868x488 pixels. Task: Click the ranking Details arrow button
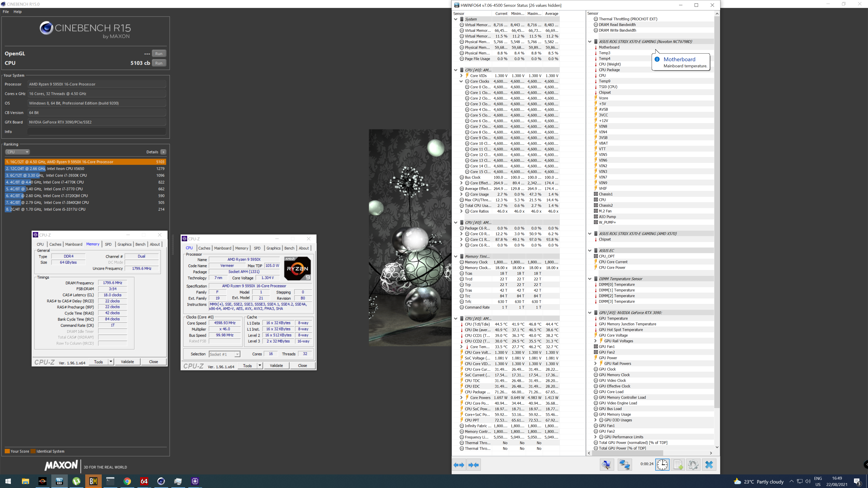(x=163, y=152)
